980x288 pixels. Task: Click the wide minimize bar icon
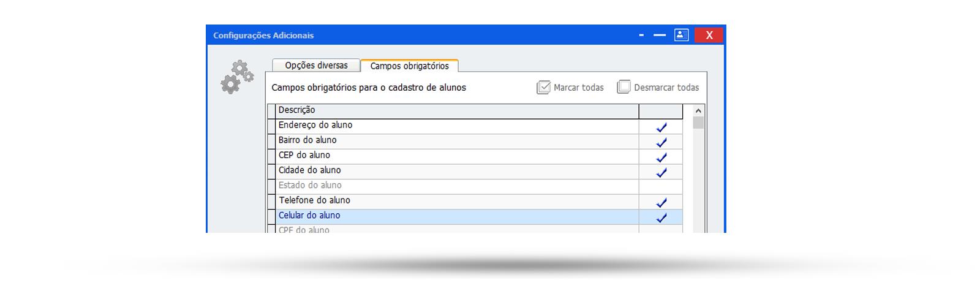click(660, 36)
